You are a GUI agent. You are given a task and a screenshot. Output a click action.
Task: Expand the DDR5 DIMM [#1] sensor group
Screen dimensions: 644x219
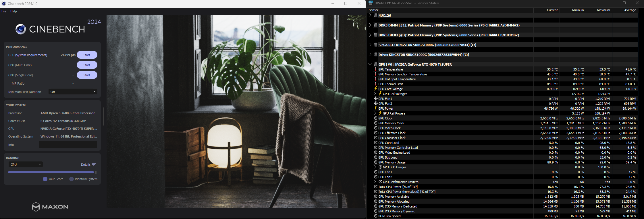tap(370, 25)
